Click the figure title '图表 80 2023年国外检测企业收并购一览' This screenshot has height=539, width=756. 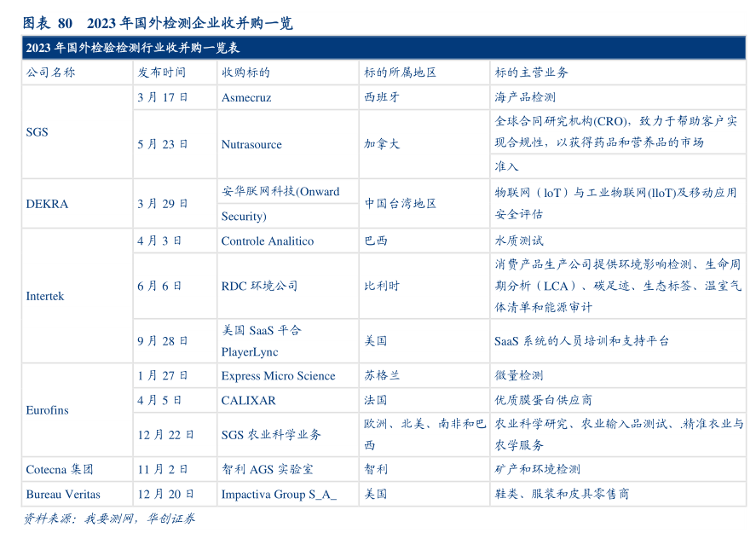[x=158, y=23]
